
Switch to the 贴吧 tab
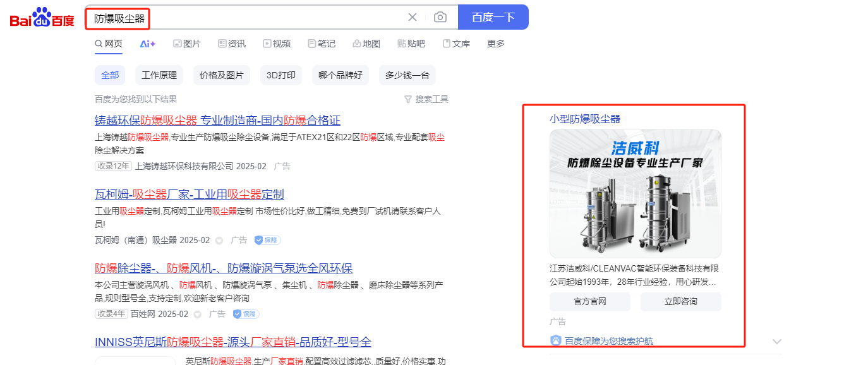(x=411, y=44)
